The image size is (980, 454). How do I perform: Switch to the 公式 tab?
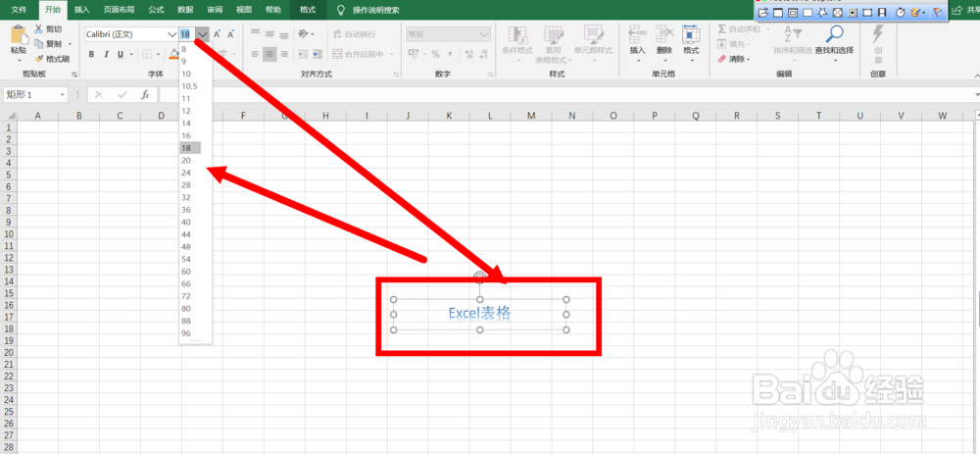pyautogui.click(x=156, y=10)
